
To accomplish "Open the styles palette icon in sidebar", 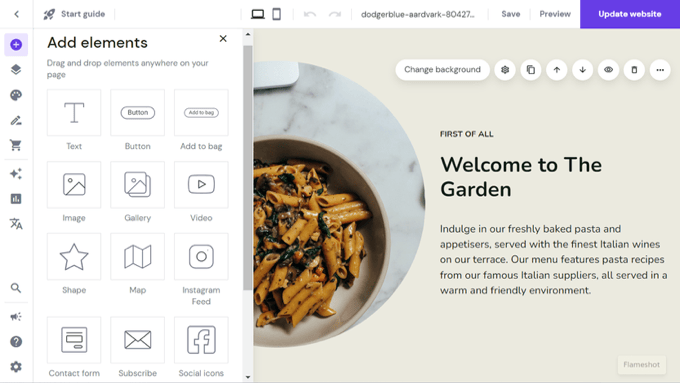I will click(x=16, y=95).
